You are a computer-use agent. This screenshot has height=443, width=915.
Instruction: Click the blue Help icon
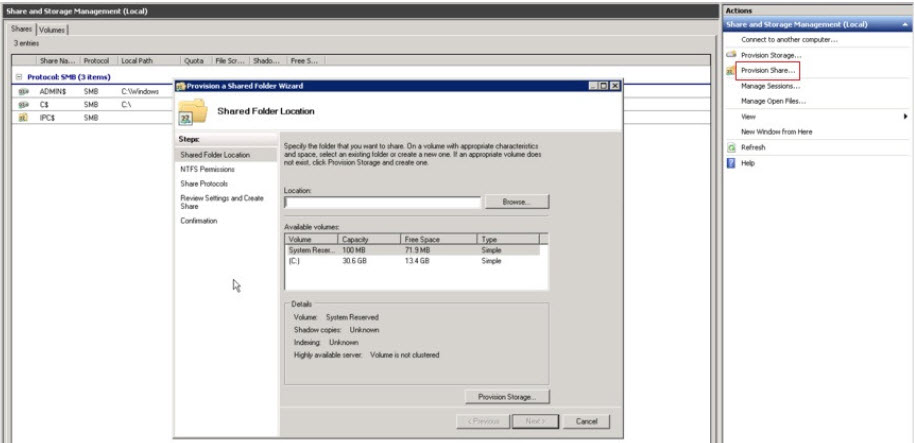[x=731, y=163]
